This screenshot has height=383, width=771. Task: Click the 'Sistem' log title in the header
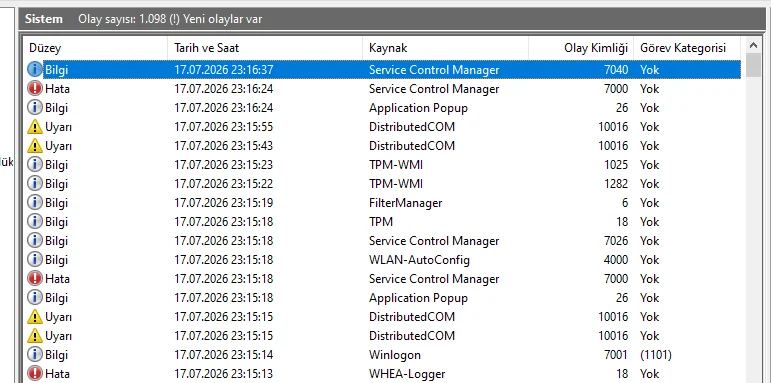(x=44, y=19)
